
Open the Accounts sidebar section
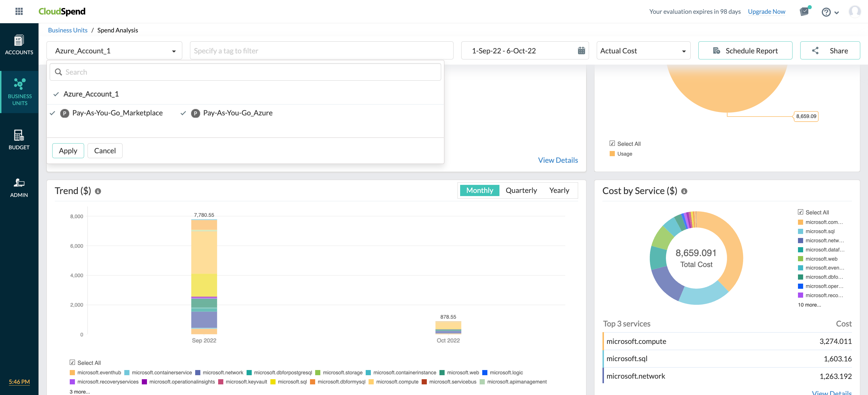(x=19, y=45)
